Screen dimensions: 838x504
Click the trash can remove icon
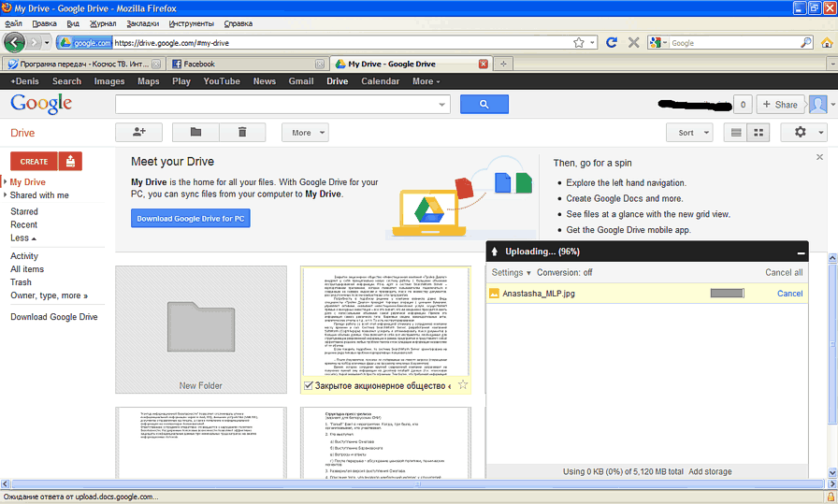coord(242,132)
